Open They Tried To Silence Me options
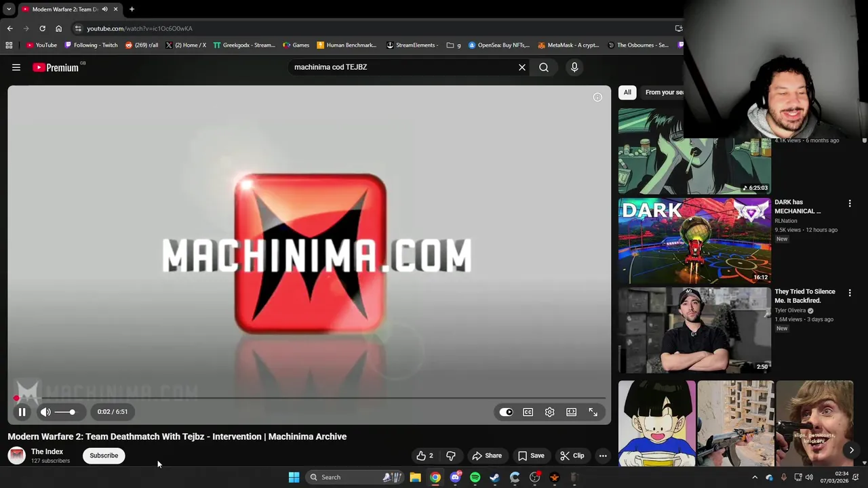868x488 pixels. [850, 293]
